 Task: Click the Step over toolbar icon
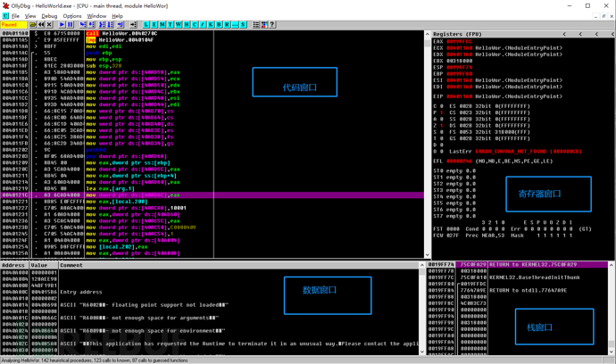pos(91,24)
